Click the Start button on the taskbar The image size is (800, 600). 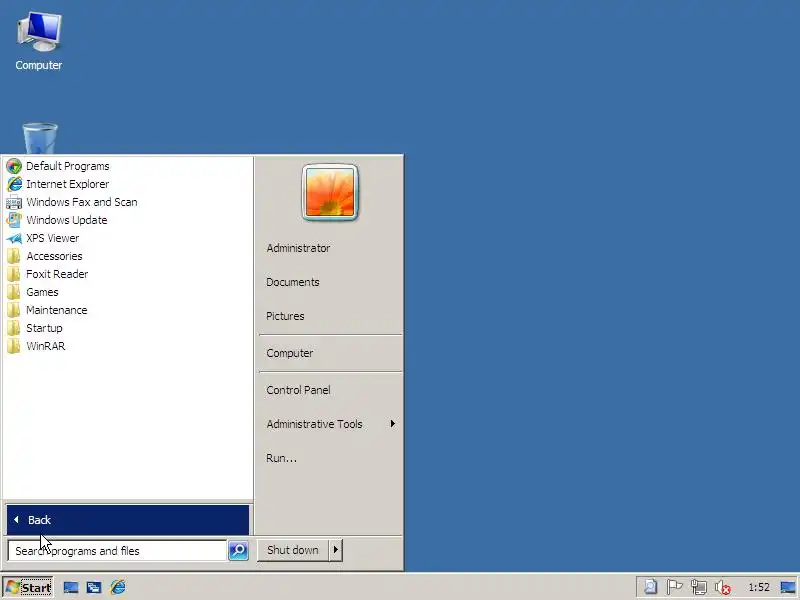point(28,587)
